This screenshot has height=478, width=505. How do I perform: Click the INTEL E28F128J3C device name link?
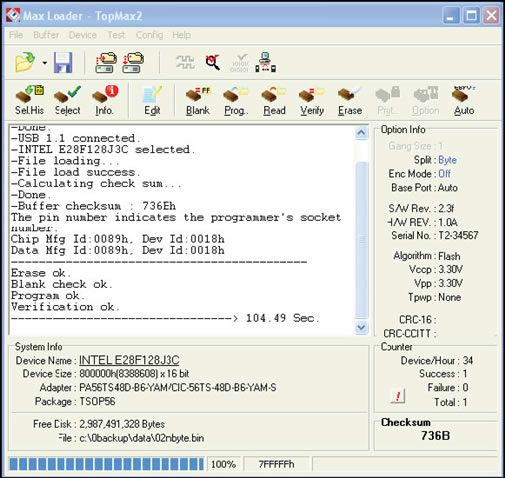pos(129,360)
